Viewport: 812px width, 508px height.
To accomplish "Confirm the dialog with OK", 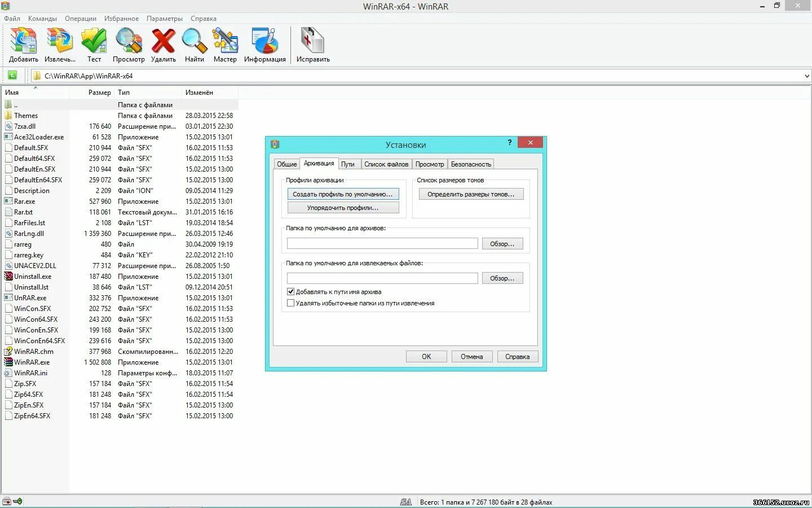I will (x=426, y=357).
